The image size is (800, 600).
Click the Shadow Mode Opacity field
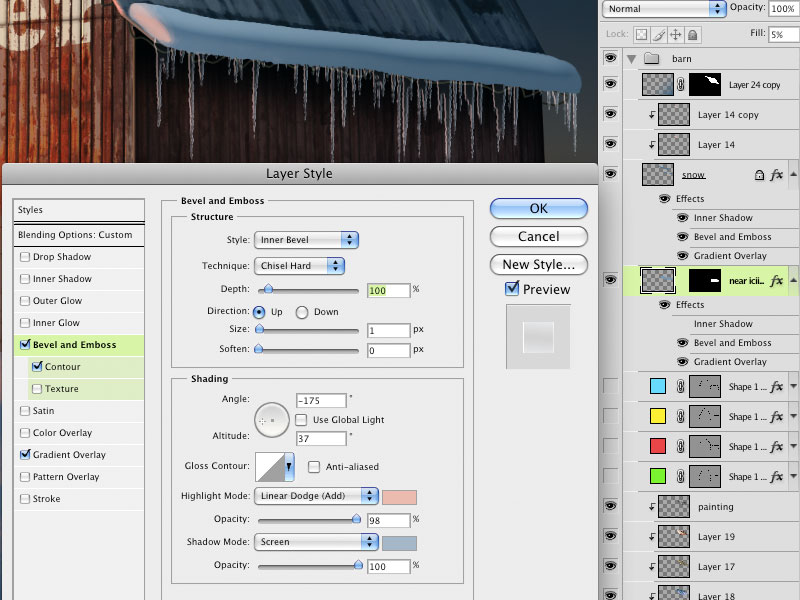[x=387, y=565]
